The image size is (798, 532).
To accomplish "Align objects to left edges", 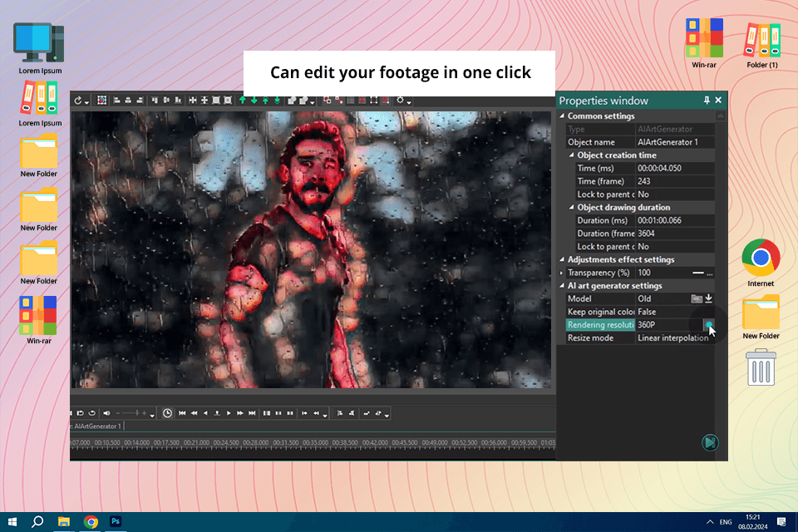I will point(116,101).
